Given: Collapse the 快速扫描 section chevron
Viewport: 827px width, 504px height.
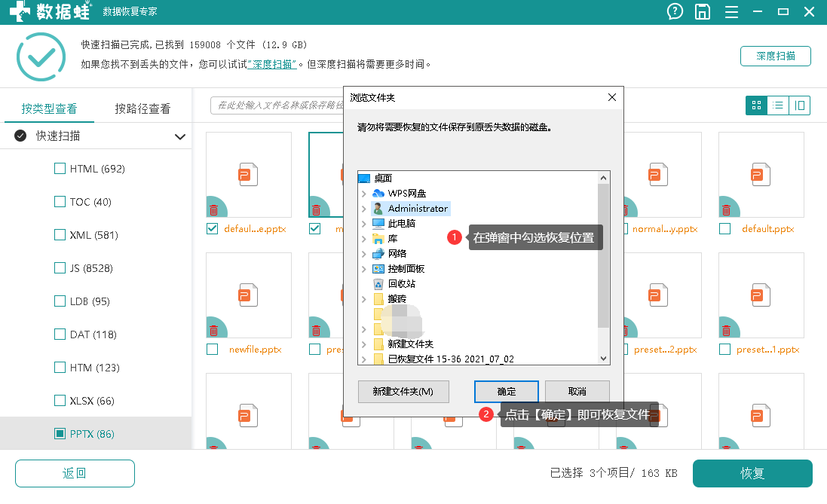Looking at the screenshot, I should click(180, 136).
